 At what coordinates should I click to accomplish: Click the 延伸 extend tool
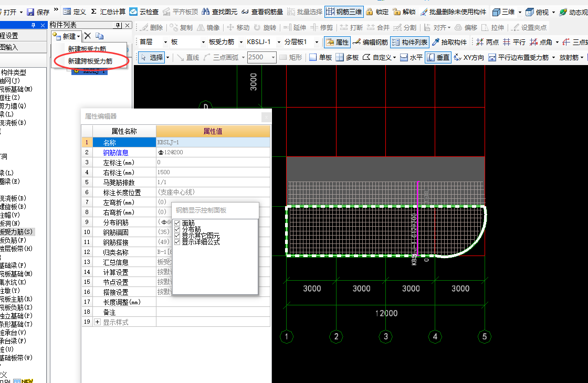pyautogui.click(x=295, y=28)
